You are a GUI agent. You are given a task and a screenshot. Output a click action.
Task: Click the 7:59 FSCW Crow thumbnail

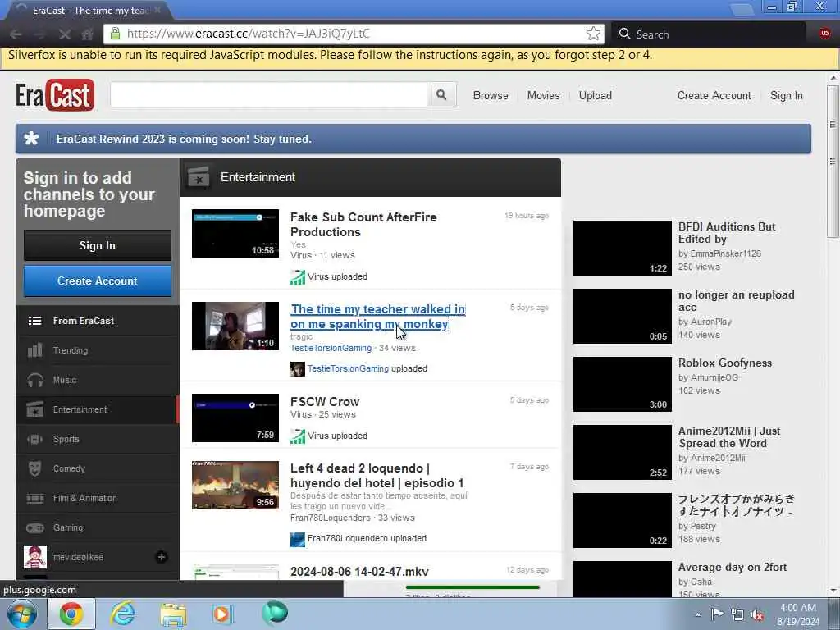235,418
